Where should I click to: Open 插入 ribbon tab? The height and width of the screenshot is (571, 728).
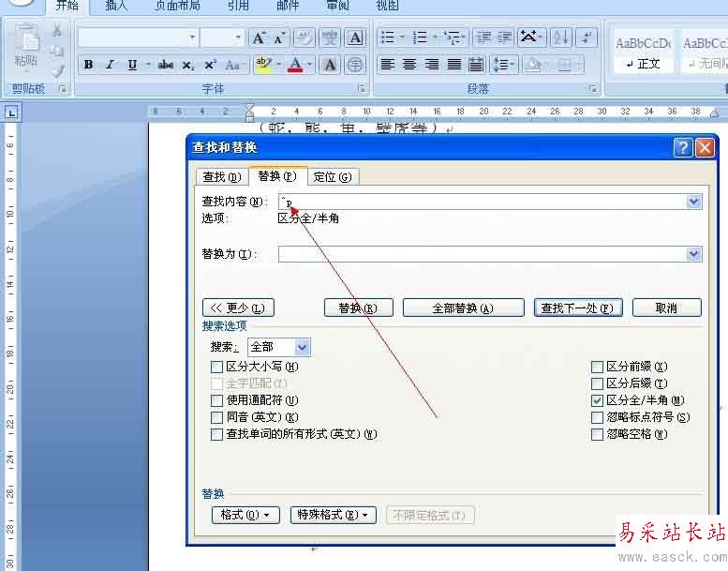click(116, 5)
